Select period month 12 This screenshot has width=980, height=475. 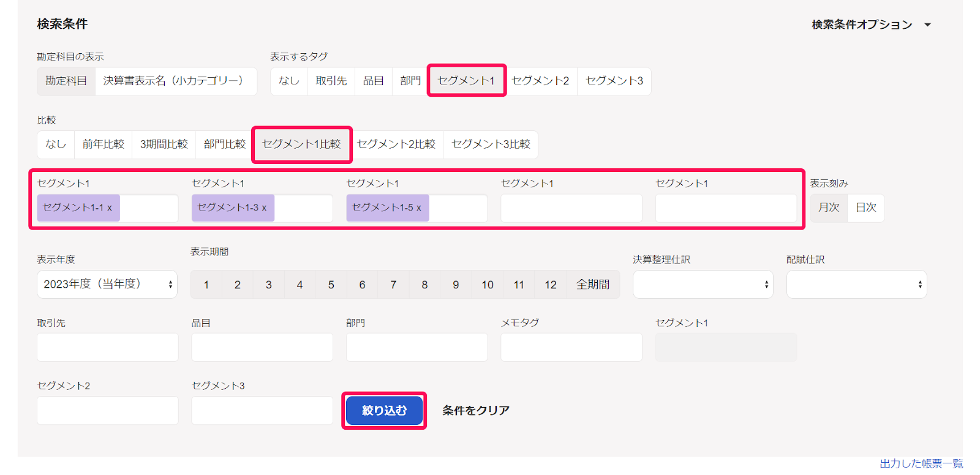pos(551,285)
